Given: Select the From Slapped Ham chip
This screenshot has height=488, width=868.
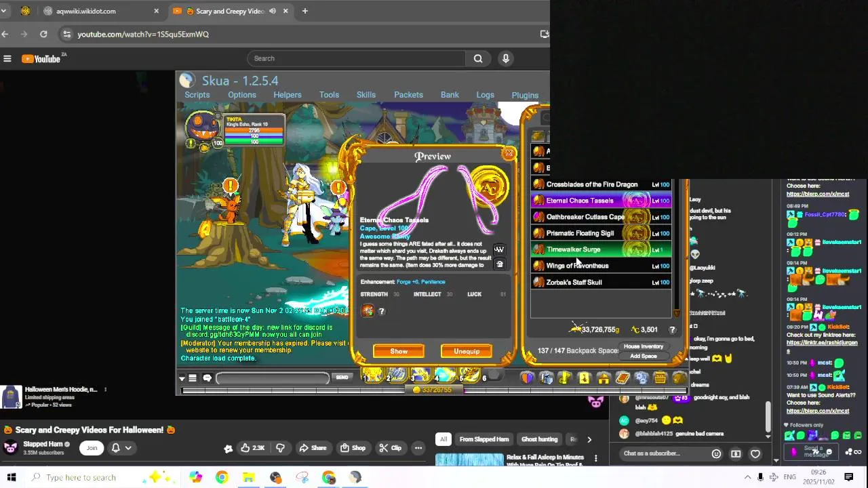Looking at the screenshot, I should pyautogui.click(x=484, y=439).
